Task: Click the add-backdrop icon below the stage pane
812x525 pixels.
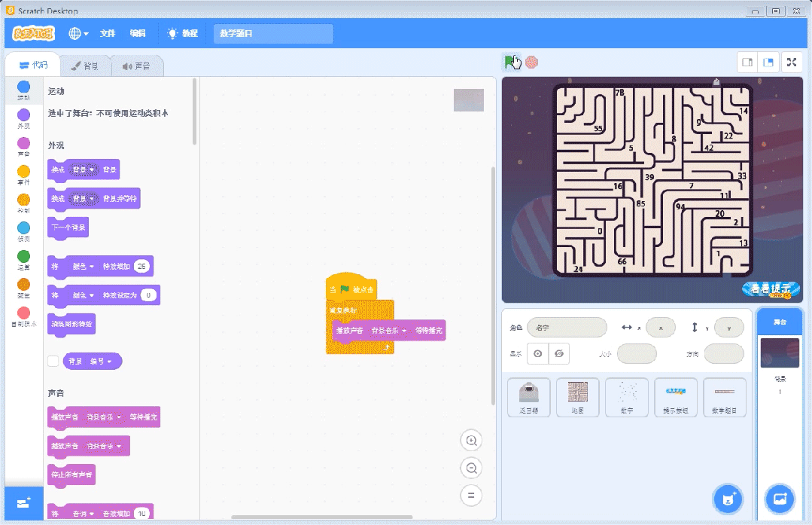Action: 780,499
